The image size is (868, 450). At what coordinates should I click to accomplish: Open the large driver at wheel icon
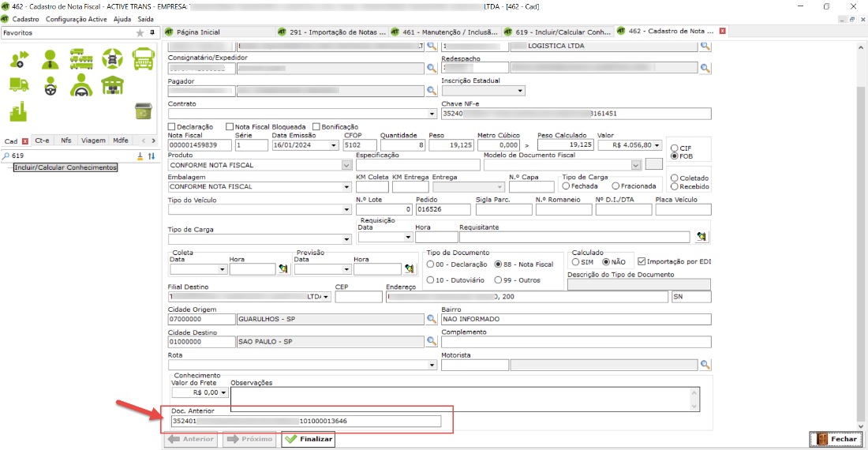(81, 84)
